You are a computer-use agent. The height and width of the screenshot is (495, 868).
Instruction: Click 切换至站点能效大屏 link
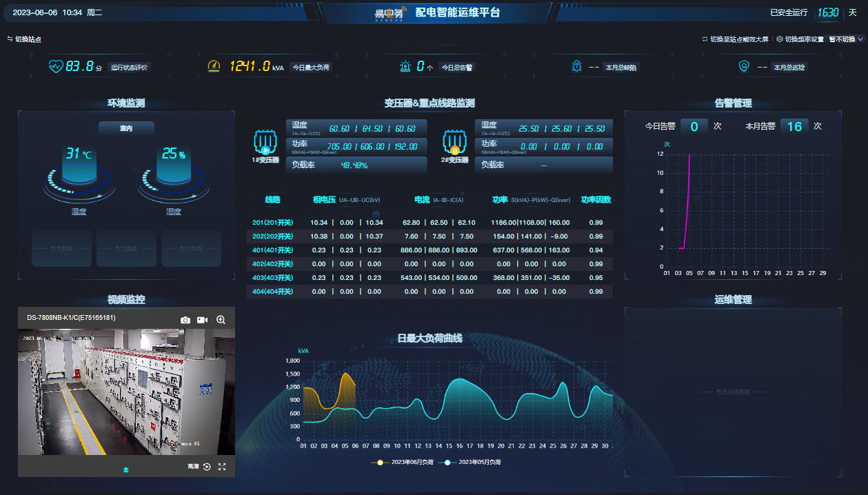(735, 39)
